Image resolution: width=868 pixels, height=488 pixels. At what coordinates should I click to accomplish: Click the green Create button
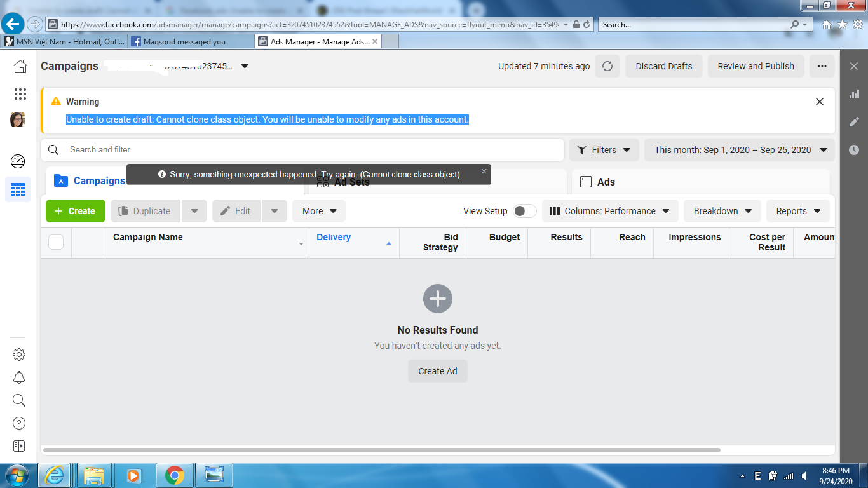pos(75,211)
